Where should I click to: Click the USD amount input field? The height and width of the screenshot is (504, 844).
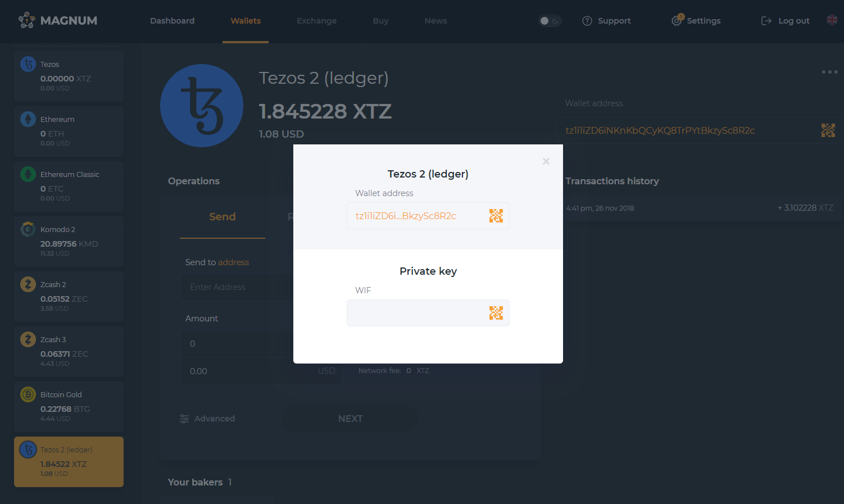[261, 371]
